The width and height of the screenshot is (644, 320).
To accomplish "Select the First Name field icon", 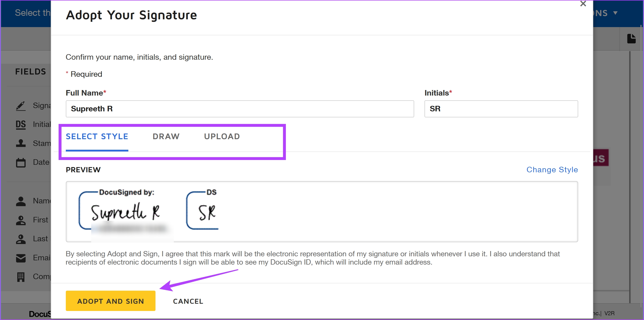I will [x=21, y=220].
